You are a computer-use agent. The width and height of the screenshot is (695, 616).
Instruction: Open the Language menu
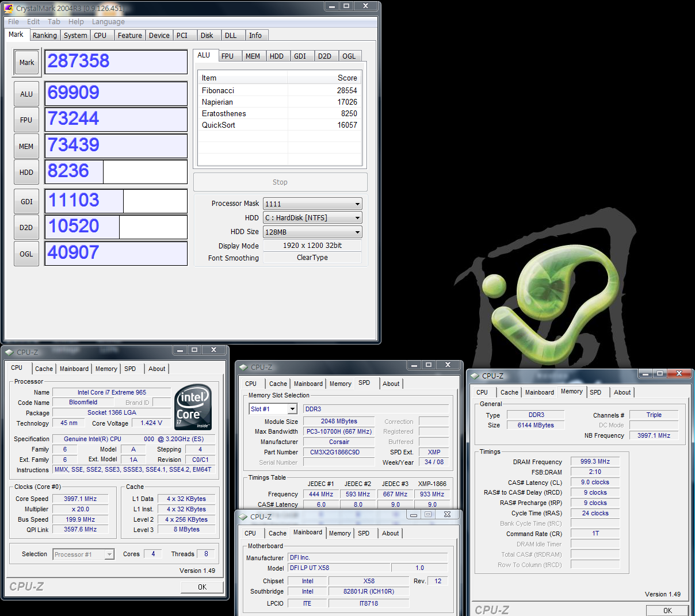click(108, 22)
